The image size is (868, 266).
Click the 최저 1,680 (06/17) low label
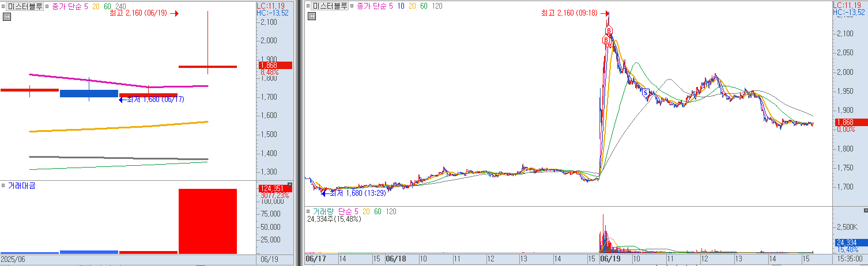[x=155, y=99]
